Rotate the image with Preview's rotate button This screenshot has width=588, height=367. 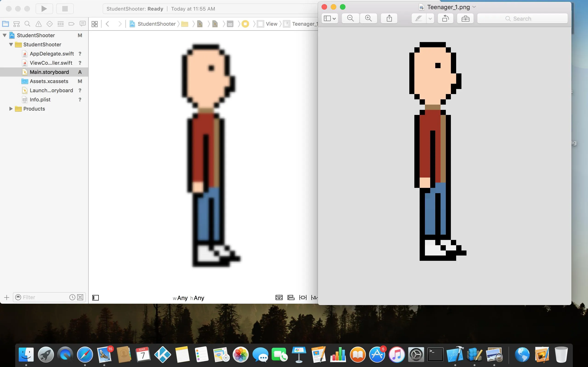445,18
